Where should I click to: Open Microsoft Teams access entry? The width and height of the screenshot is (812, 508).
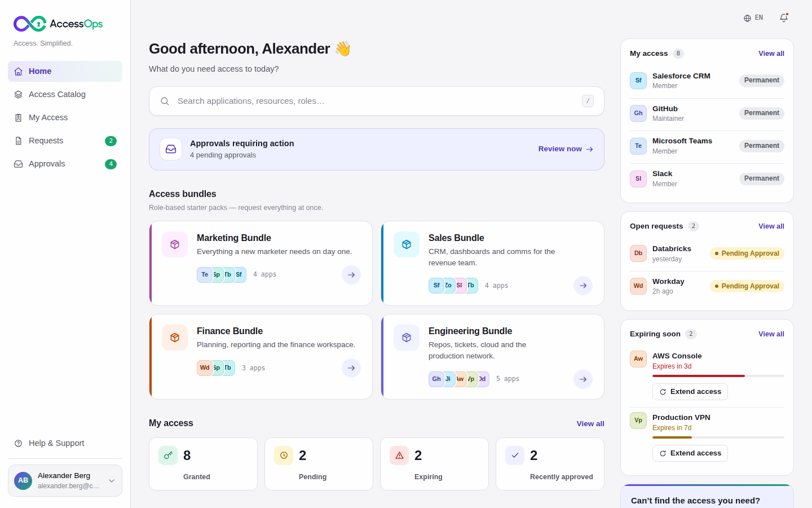[x=707, y=146]
